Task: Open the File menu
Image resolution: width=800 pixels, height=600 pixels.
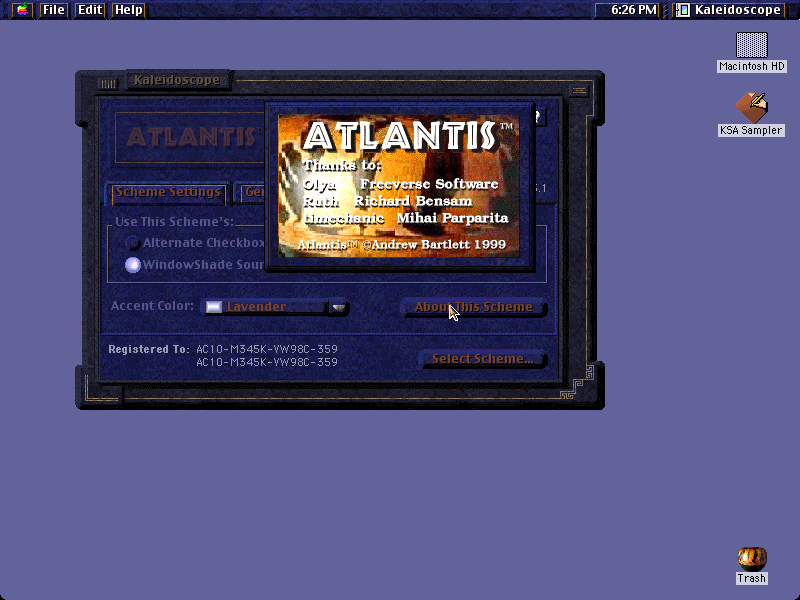Action: (54, 10)
